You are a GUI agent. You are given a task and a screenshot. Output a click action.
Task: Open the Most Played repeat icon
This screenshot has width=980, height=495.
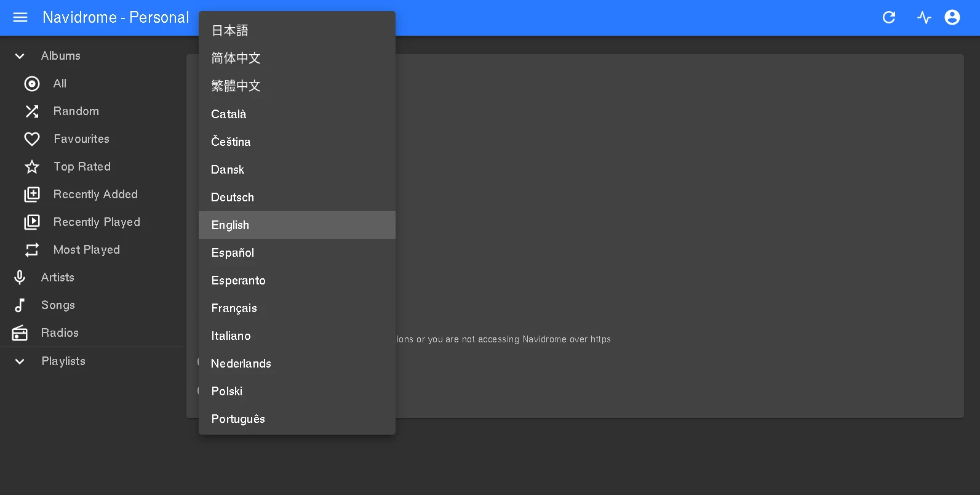(32, 250)
